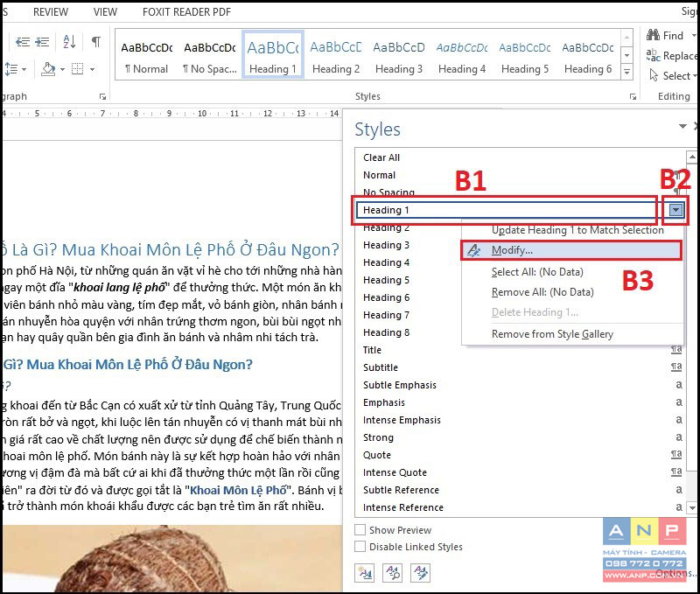Image resolution: width=700 pixels, height=594 pixels.
Task: Click the taro photo in the document
Action: (x=172, y=558)
